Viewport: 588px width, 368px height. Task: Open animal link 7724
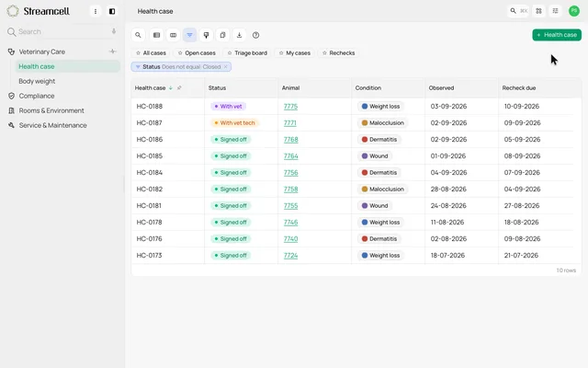click(290, 256)
